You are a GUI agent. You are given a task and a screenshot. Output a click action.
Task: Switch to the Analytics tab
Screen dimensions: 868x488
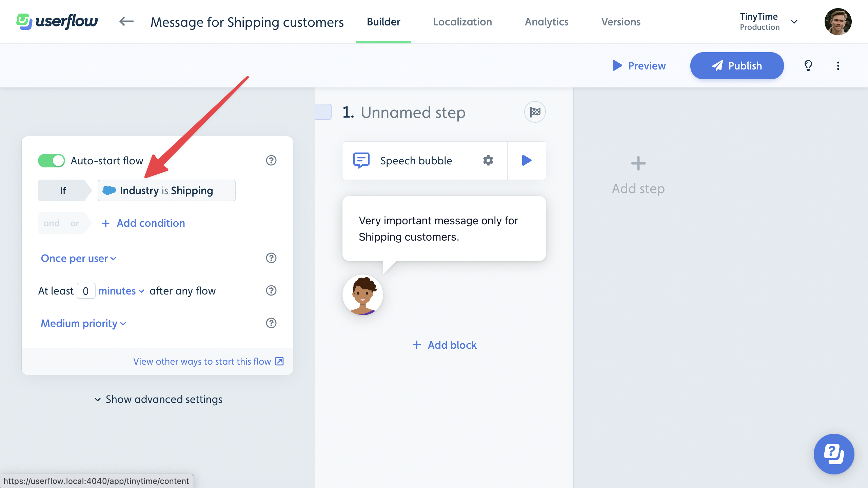(547, 22)
